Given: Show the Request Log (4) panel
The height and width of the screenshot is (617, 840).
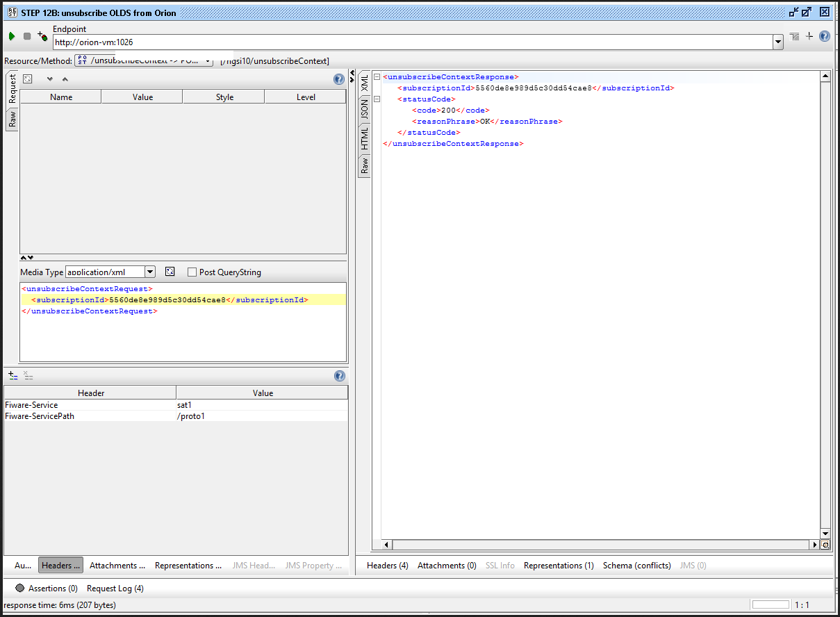Looking at the screenshot, I should click(115, 589).
